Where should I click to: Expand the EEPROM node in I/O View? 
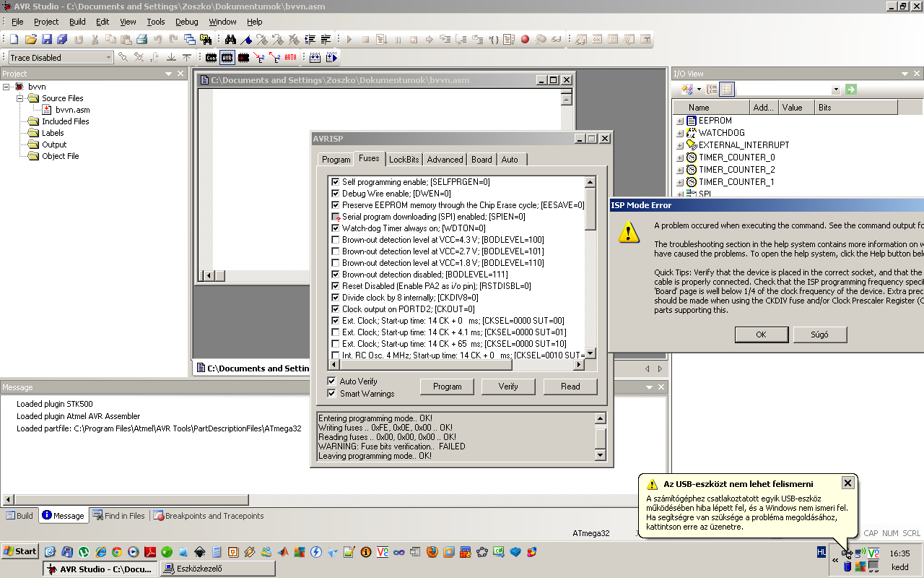coord(680,121)
